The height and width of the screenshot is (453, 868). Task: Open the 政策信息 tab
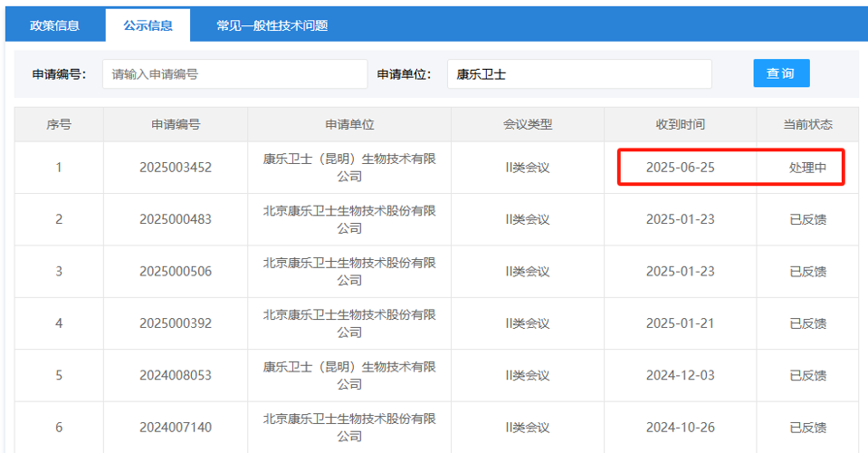pyautogui.click(x=55, y=25)
